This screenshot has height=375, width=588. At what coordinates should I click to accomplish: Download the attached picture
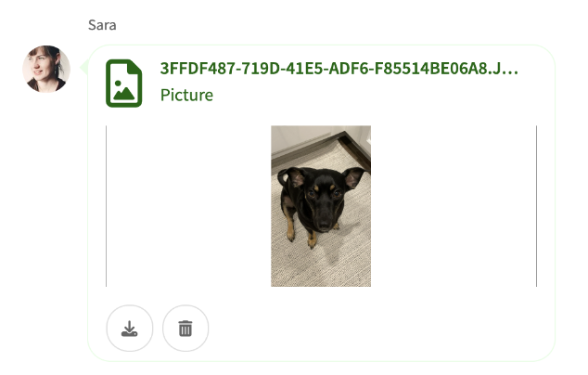pyautogui.click(x=129, y=329)
